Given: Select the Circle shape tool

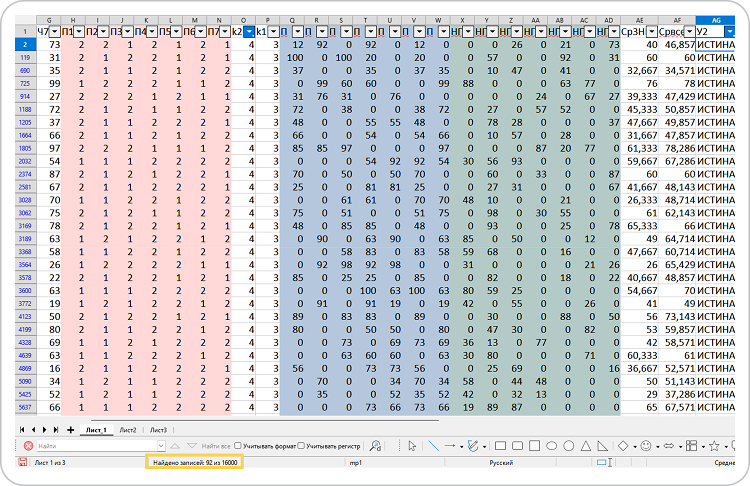Looking at the screenshot, I should [569, 446].
